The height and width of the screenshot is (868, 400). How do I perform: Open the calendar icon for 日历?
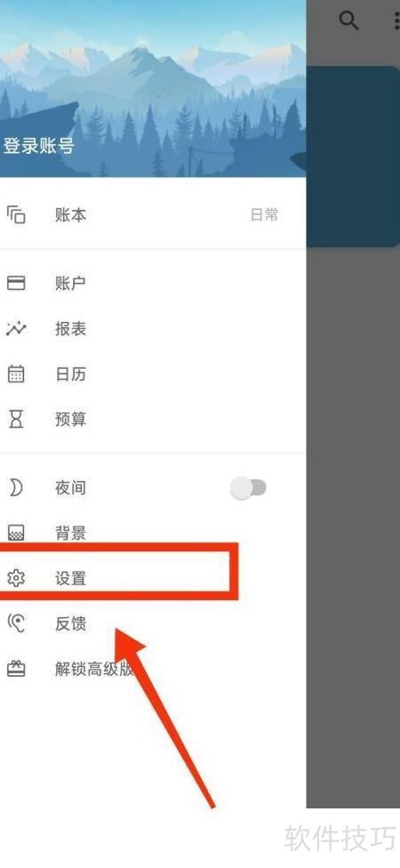click(16, 374)
